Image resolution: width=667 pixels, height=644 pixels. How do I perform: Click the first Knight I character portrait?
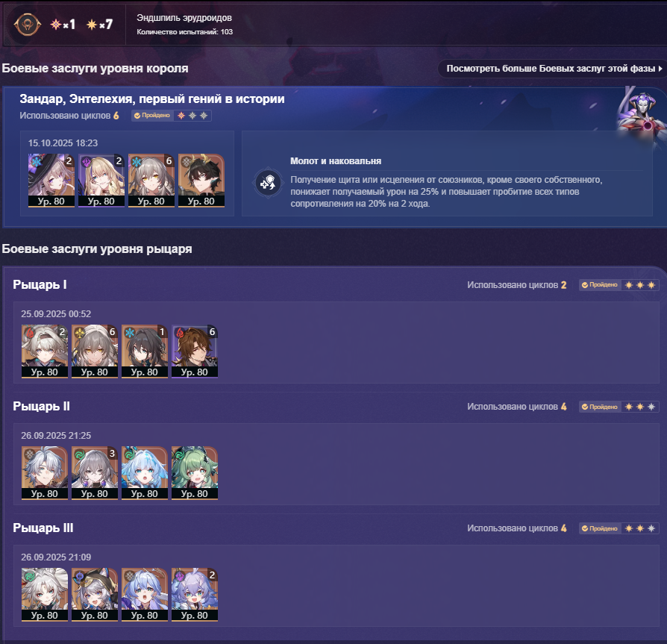tap(45, 351)
